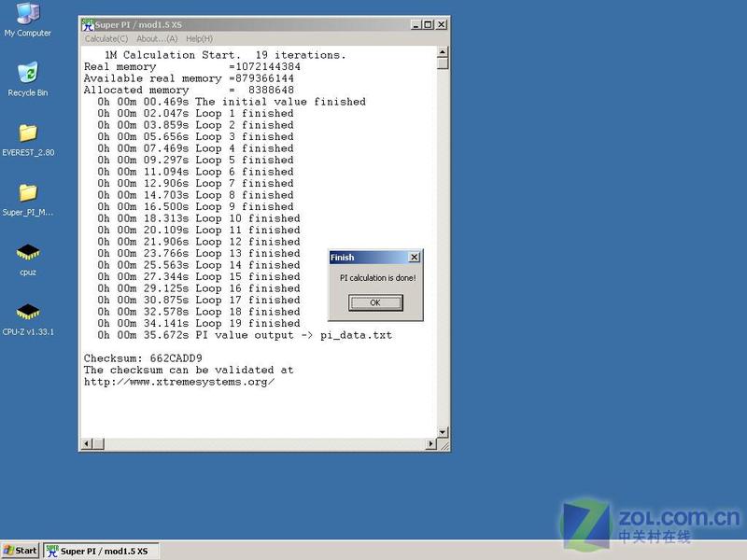Click 'The initial value finished' line

[232, 102]
